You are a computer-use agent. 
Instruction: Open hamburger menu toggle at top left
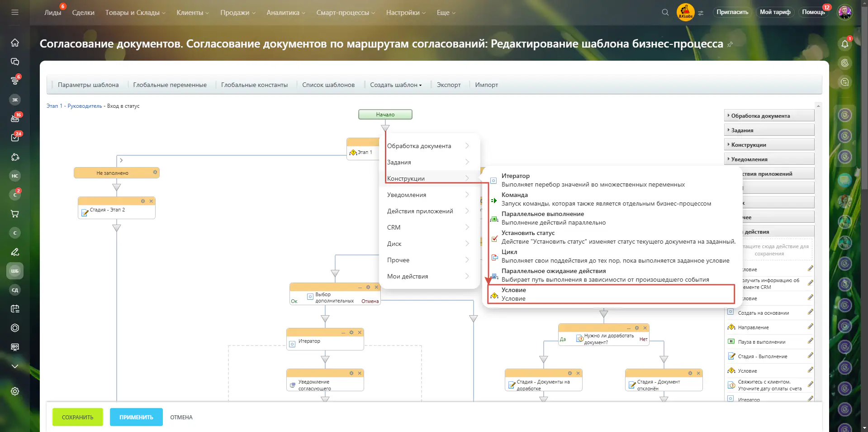[x=15, y=12]
